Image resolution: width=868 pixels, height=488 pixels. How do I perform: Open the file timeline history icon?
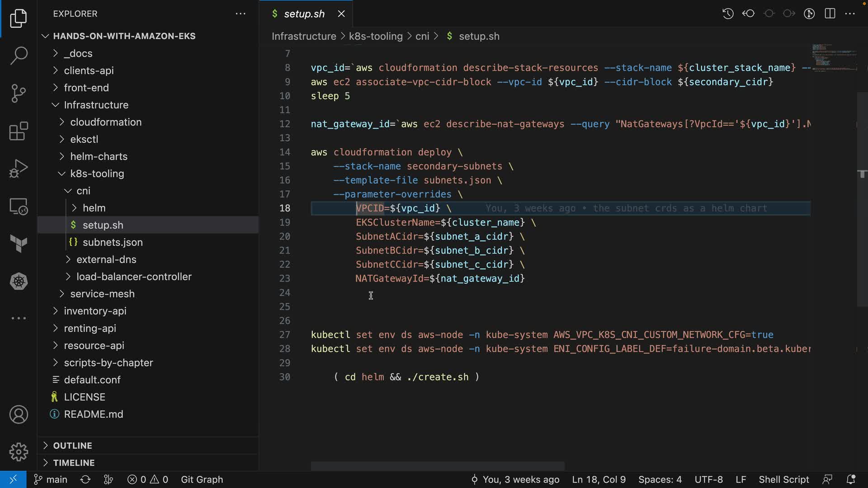click(x=728, y=14)
